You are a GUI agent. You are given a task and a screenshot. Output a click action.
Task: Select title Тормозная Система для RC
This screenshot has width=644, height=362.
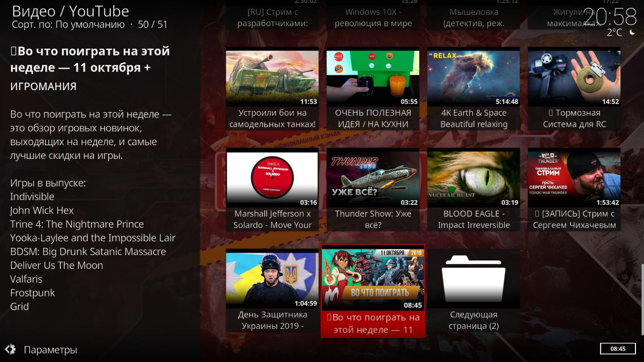(x=574, y=119)
